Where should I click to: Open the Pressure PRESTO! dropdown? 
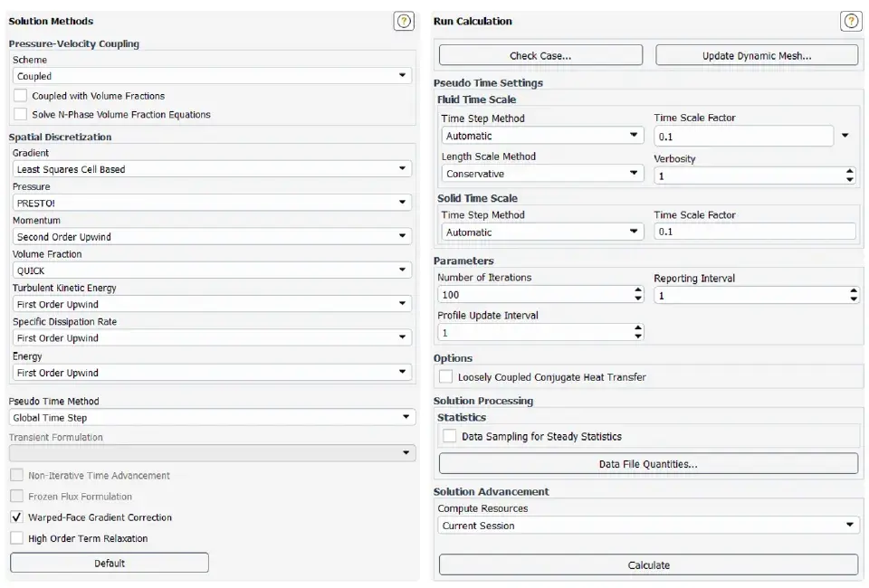pos(212,203)
